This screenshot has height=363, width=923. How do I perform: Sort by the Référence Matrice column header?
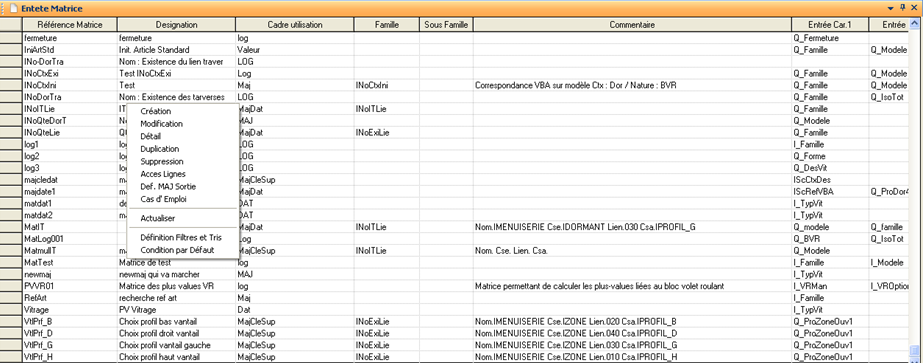click(70, 25)
